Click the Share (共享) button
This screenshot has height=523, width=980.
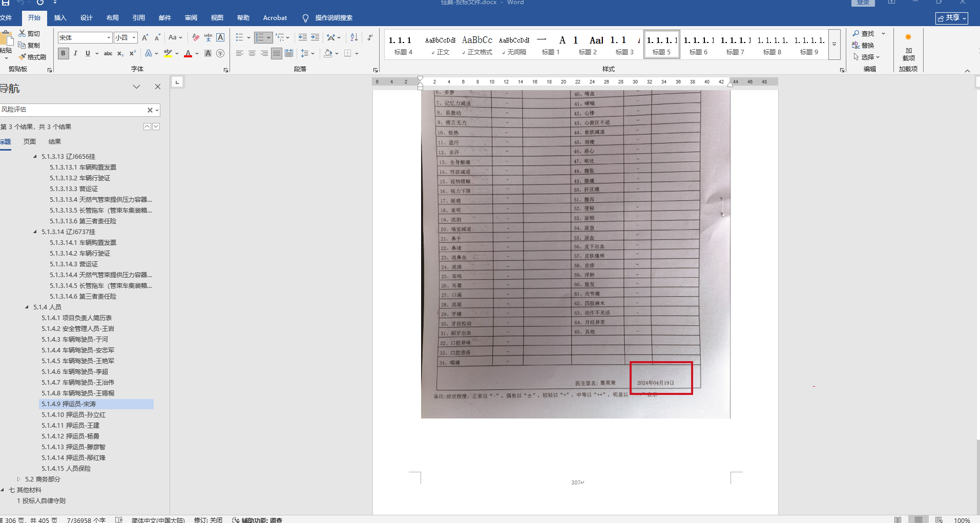click(x=952, y=18)
